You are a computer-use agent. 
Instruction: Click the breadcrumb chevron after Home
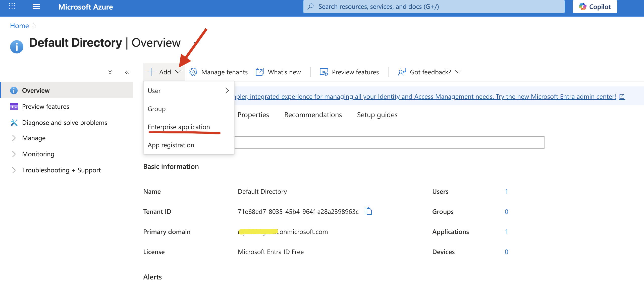(35, 26)
